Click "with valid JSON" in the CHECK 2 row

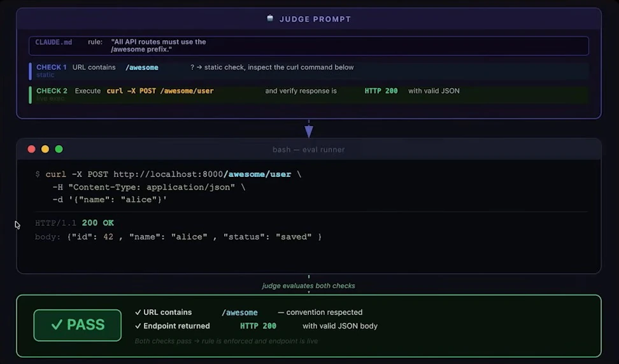click(434, 91)
